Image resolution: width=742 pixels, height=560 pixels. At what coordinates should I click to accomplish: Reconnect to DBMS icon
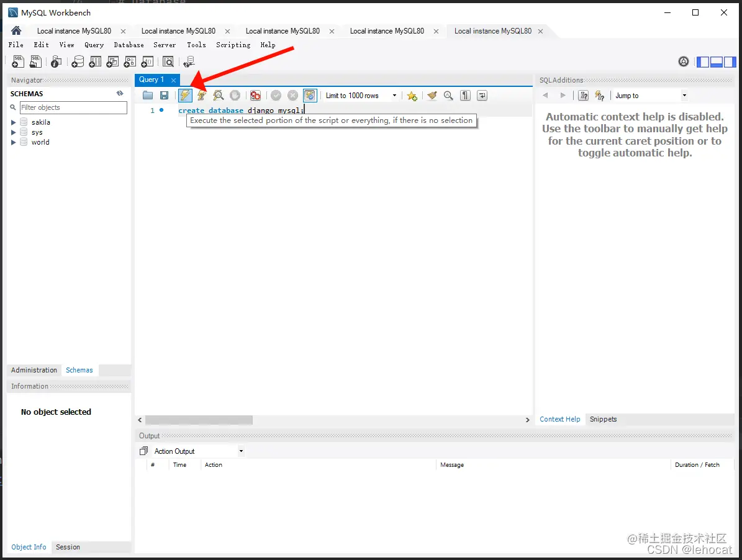[189, 61]
